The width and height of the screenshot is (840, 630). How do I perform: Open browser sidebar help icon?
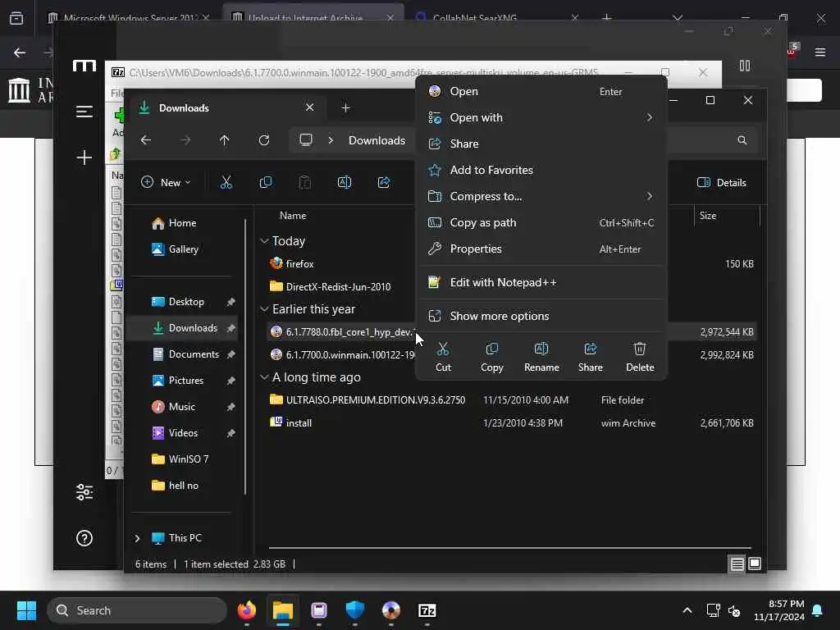pos(84,538)
